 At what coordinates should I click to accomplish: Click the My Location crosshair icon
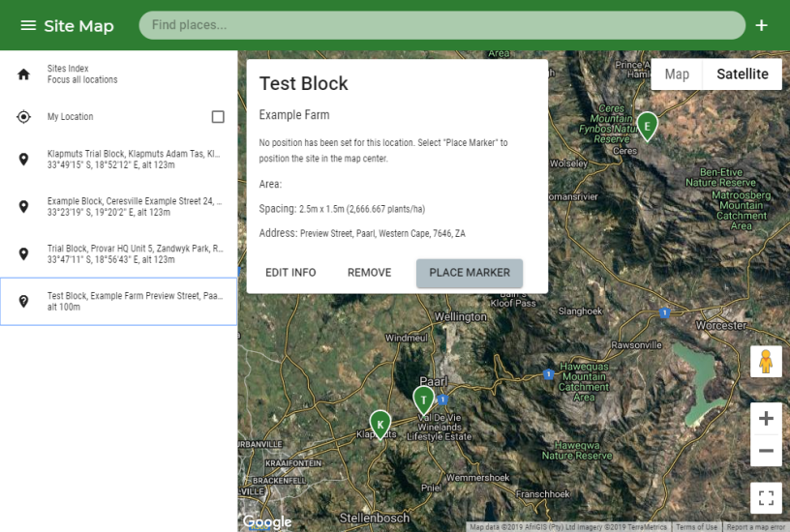(x=23, y=117)
